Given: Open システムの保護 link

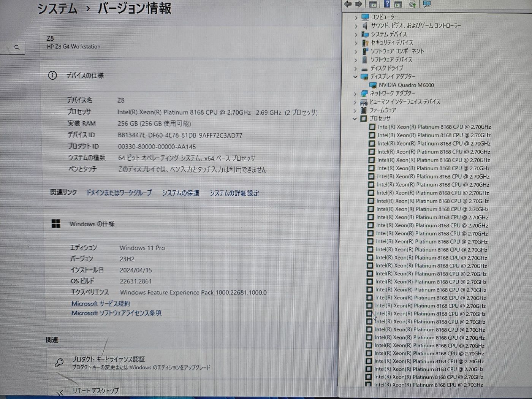Looking at the screenshot, I should pyautogui.click(x=180, y=193).
